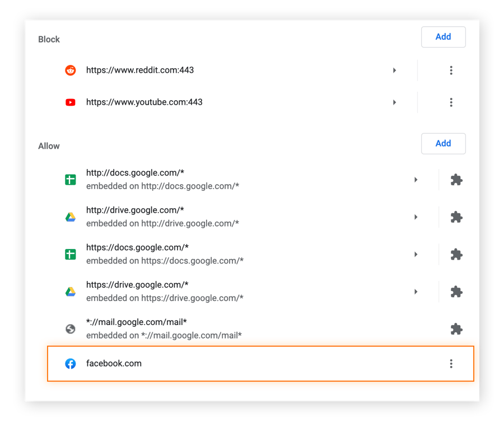504x423 pixels.
Task: Open the three-dot menu for facebook.com
Action: 451,363
